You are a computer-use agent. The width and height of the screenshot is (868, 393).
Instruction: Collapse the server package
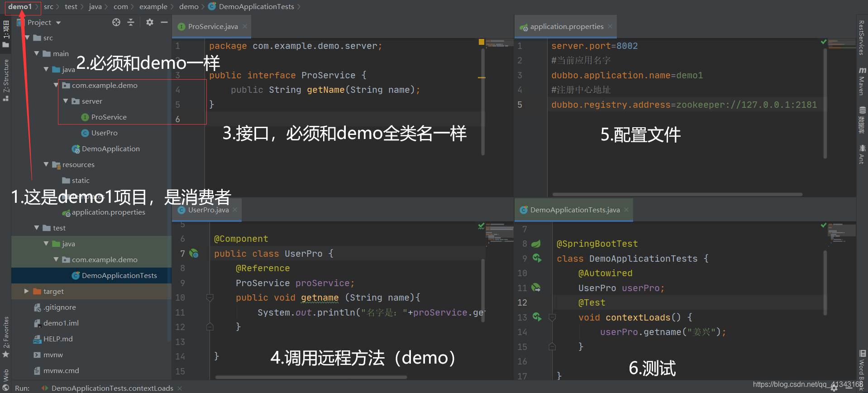pos(66,101)
